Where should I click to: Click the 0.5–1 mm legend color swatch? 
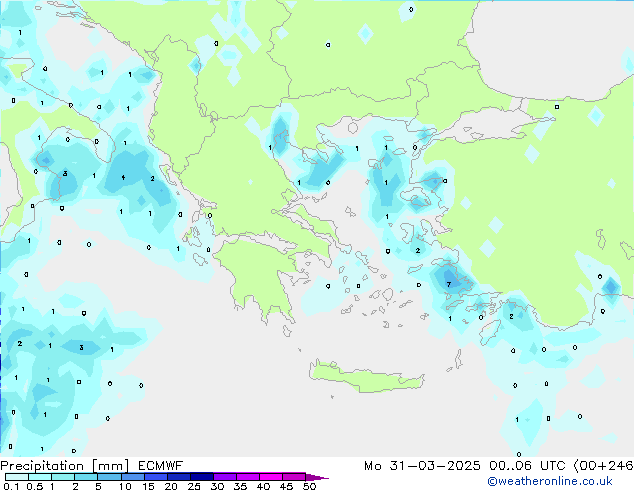tap(40, 477)
